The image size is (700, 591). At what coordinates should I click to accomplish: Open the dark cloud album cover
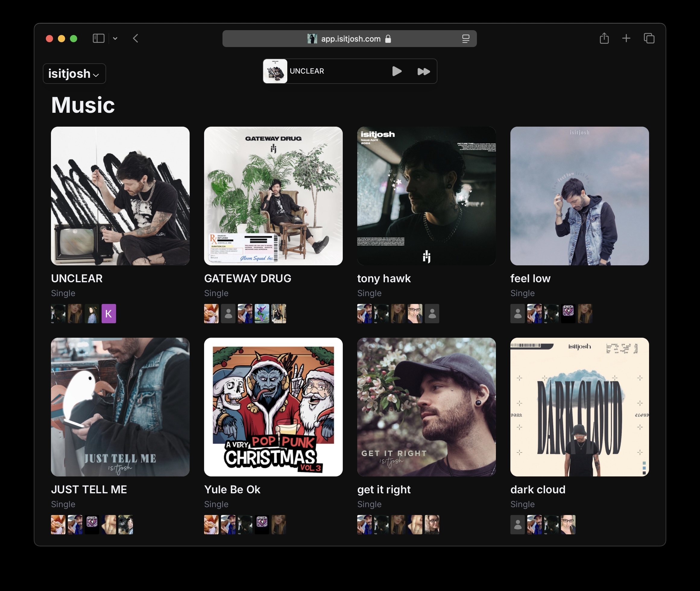click(x=579, y=407)
